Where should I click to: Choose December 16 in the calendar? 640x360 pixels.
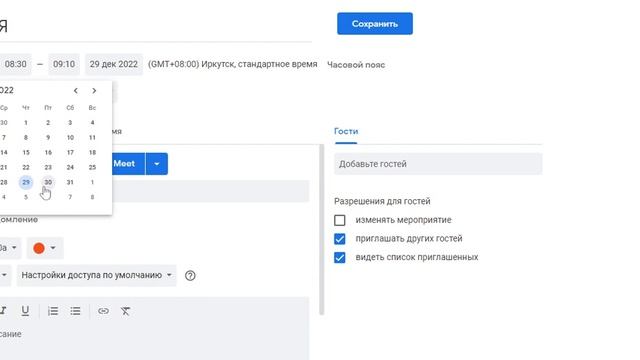(x=48, y=152)
